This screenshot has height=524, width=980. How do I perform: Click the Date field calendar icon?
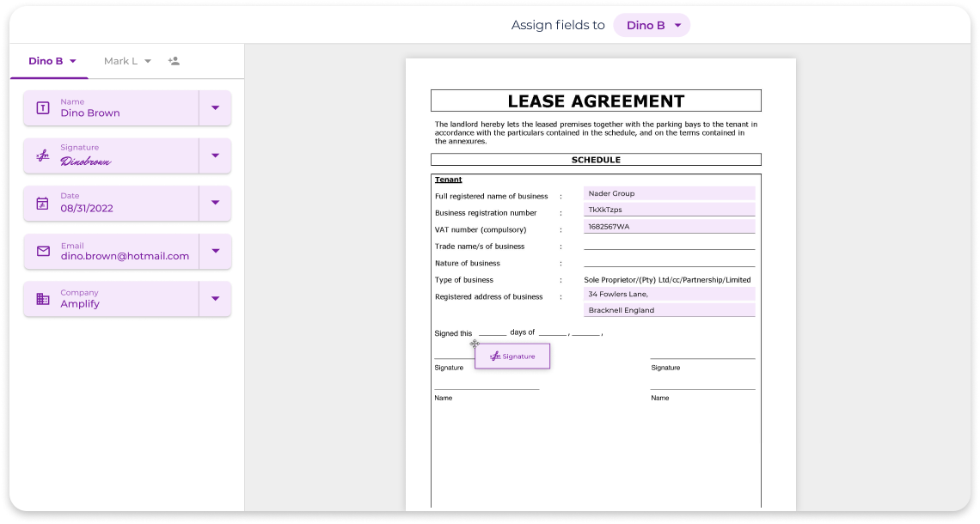[42, 203]
